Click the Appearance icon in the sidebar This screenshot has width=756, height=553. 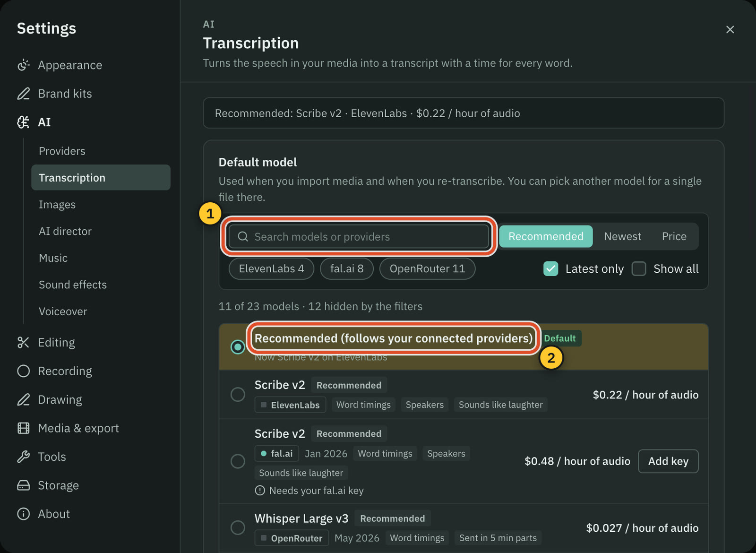tap(23, 65)
